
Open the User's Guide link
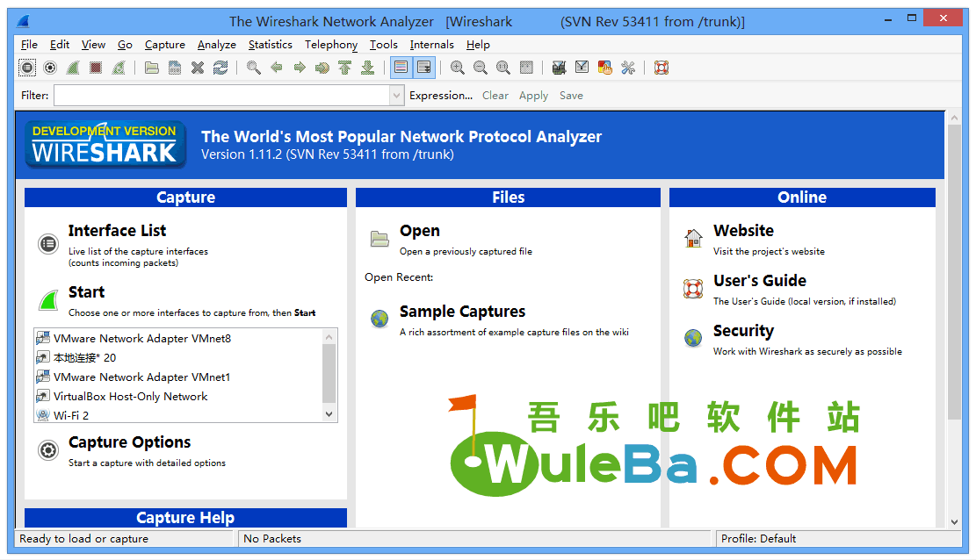[759, 281]
